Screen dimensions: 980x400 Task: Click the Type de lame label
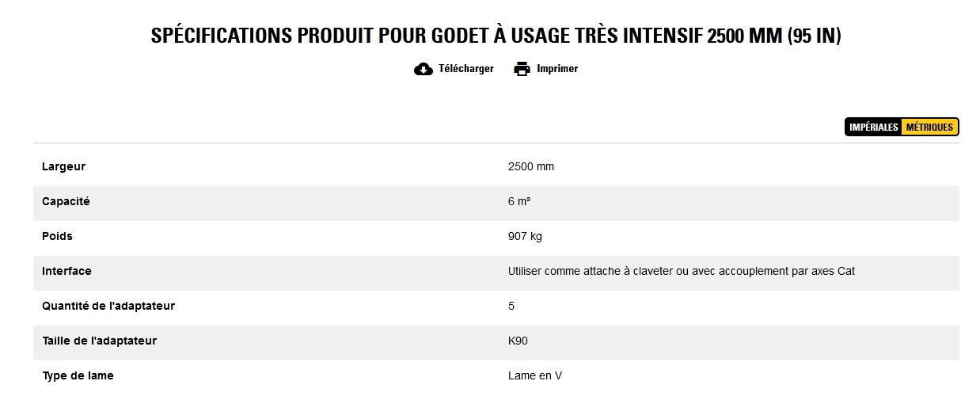(78, 376)
